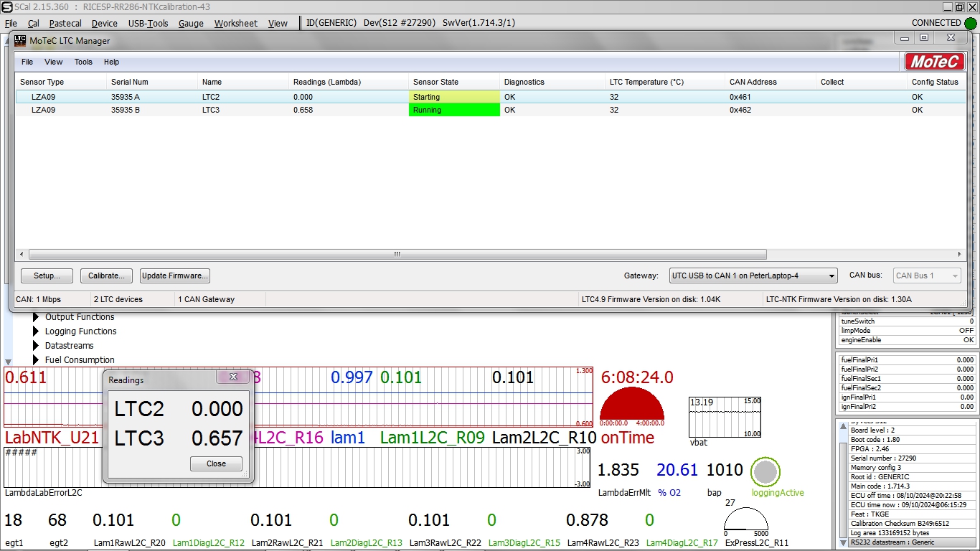Viewport: 980px width, 551px height.
Task: Open Tools menu in LTC Manager
Action: [83, 62]
